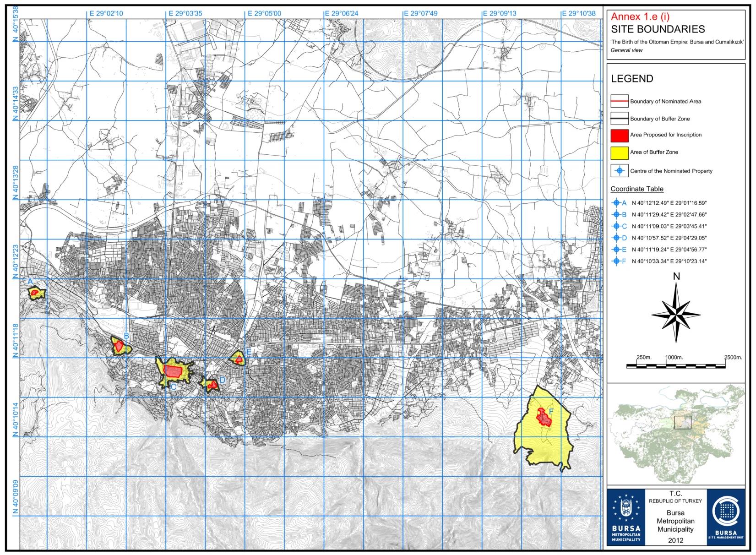
Task: Click latitude label 'N 40°12'23'
Action: (x=16, y=262)
